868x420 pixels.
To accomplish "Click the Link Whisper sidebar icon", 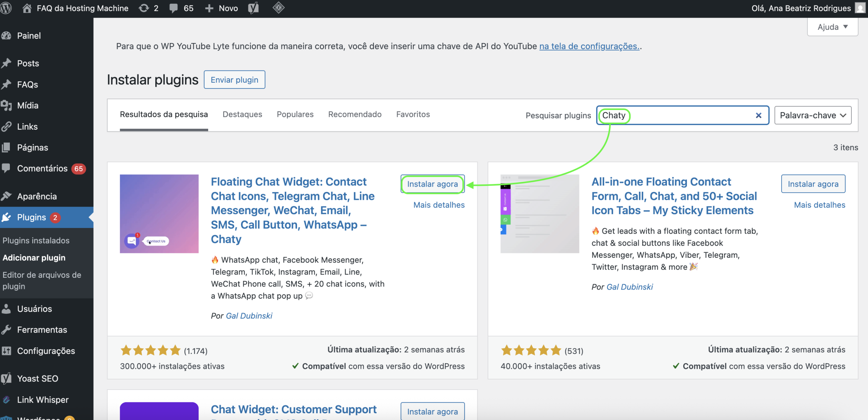I will click(6, 400).
